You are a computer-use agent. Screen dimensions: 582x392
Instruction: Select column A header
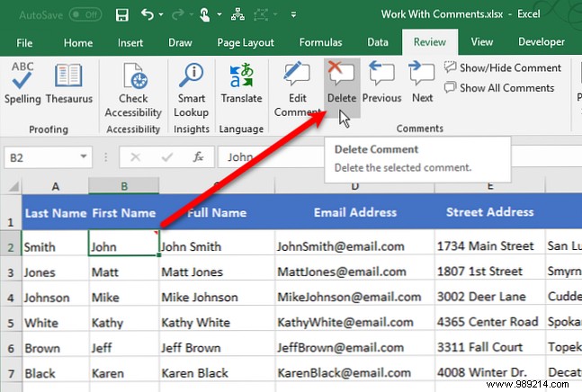55,186
